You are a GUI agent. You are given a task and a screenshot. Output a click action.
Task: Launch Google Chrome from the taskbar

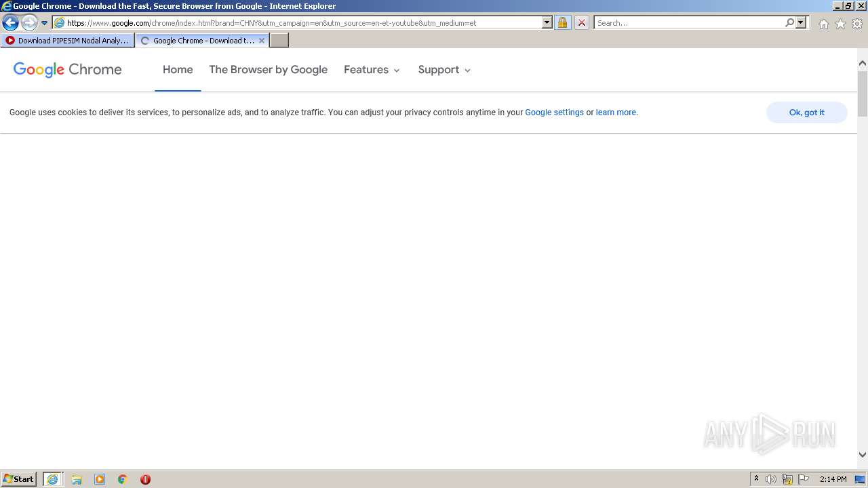[x=123, y=479]
